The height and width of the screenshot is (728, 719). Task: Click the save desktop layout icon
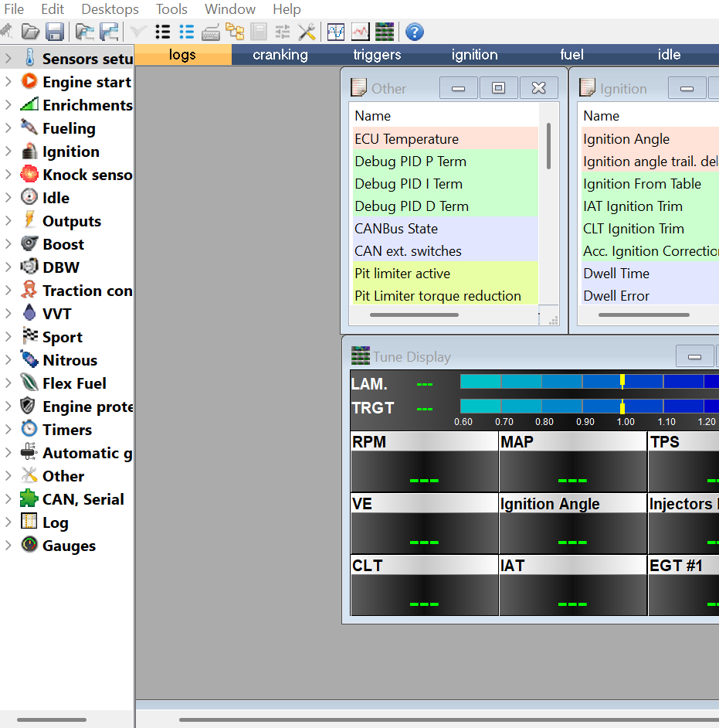click(110, 32)
